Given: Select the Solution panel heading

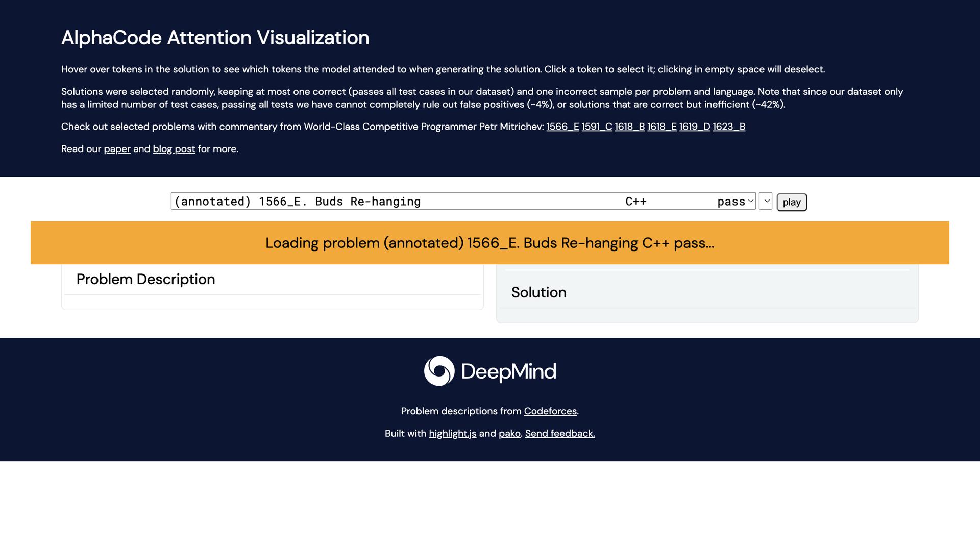Looking at the screenshot, I should point(538,292).
